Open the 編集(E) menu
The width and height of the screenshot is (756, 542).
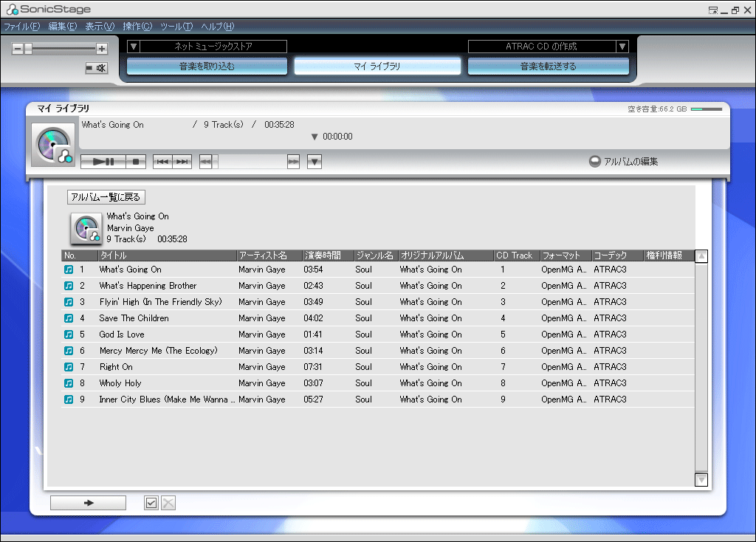(x=63, y=27)
